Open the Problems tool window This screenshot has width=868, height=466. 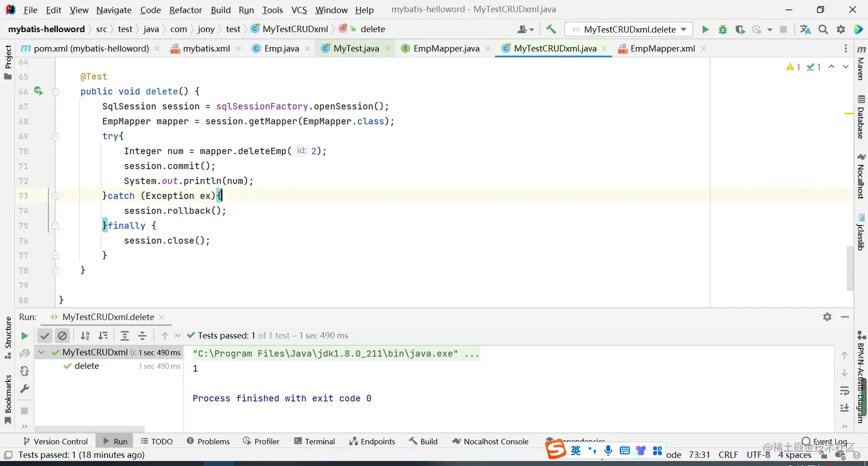coord(208,441)
